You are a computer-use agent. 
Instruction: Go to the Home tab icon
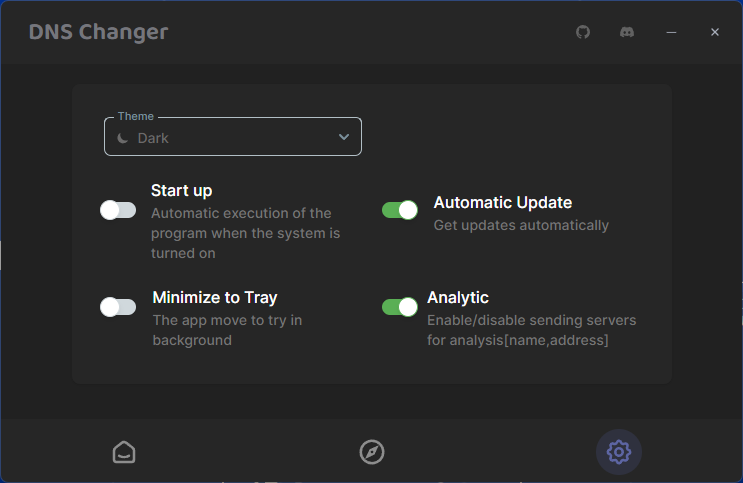pos(124,452)
